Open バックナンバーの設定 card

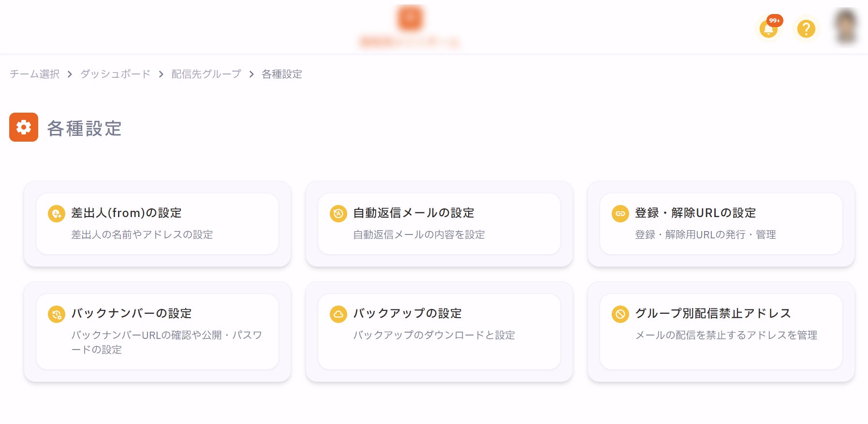click(x=158, y=332)
